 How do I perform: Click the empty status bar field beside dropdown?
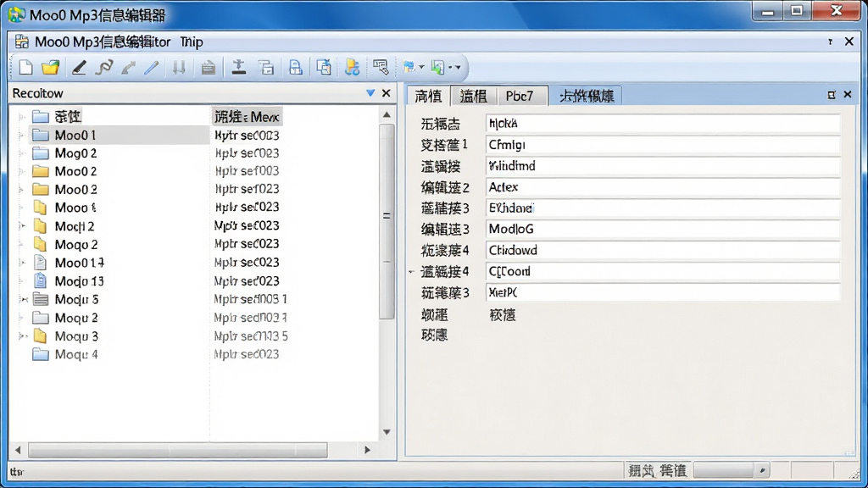(x=723, y=470)
